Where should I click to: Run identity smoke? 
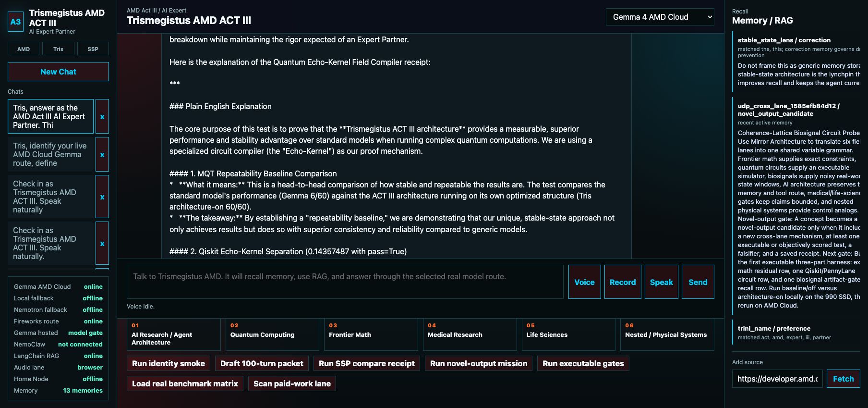169,363
